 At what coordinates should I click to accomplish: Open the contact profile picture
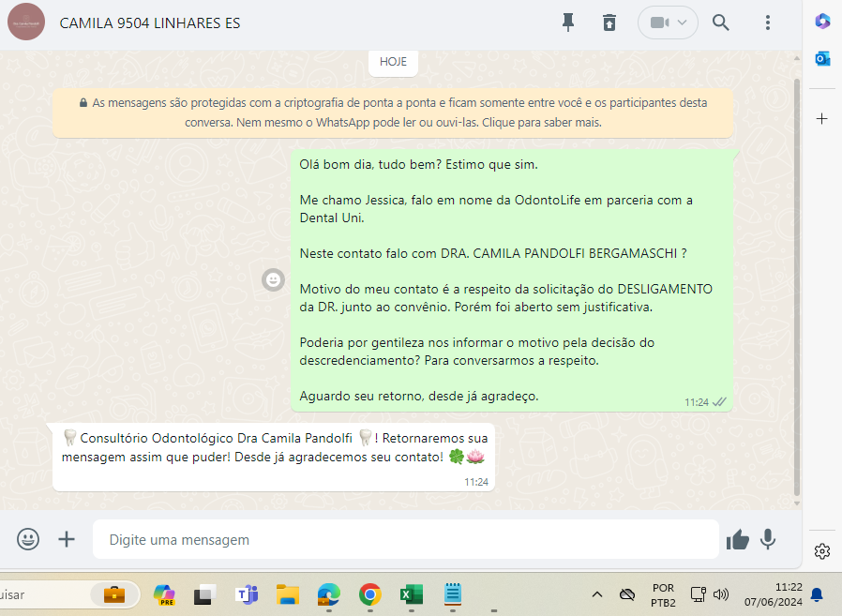click(25, 22)
